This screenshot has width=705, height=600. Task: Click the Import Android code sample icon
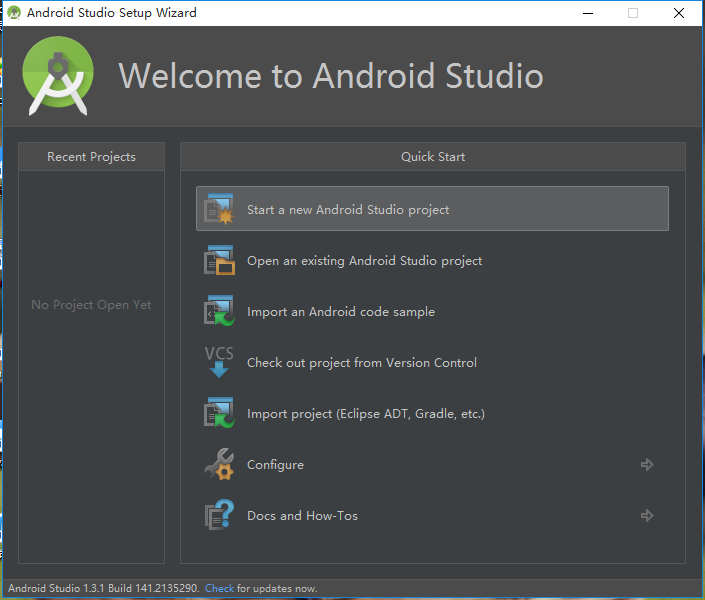(219, 311)
